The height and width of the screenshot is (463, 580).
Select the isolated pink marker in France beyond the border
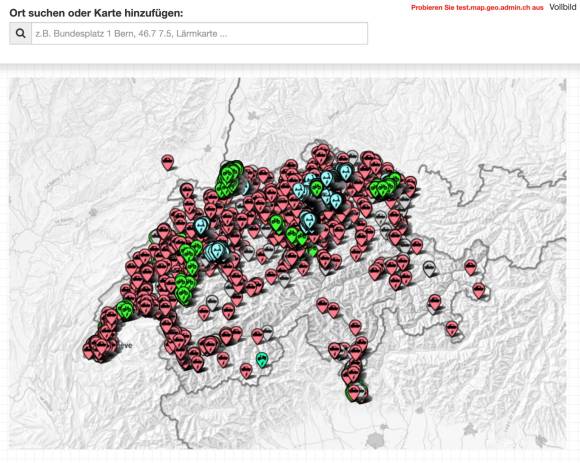click(168, 162)
